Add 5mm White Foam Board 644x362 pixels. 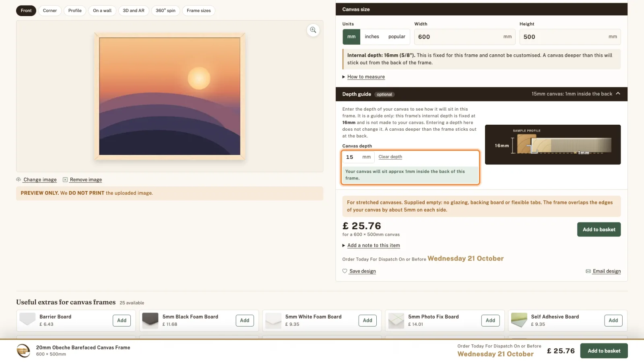pyautogui.click(x=367, y=321)
